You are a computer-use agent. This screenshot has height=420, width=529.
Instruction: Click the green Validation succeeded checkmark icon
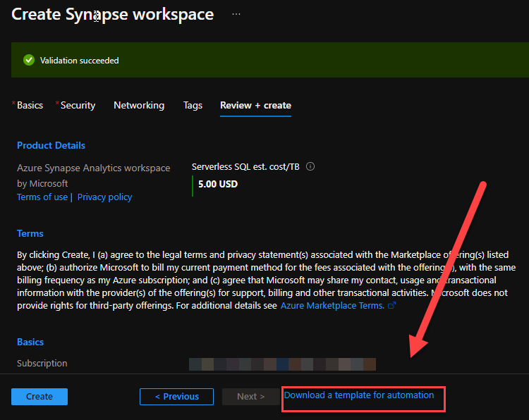[29, 61]
